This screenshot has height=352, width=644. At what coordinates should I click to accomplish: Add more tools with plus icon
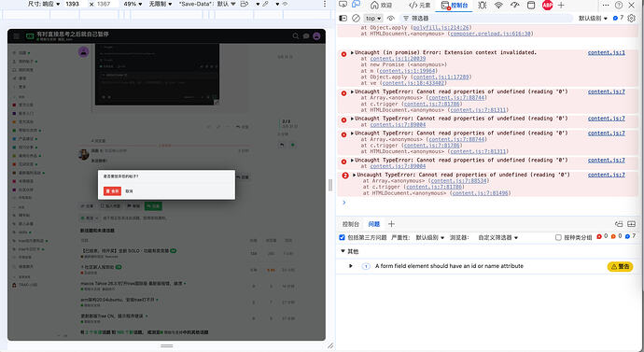tap(561, 5)
